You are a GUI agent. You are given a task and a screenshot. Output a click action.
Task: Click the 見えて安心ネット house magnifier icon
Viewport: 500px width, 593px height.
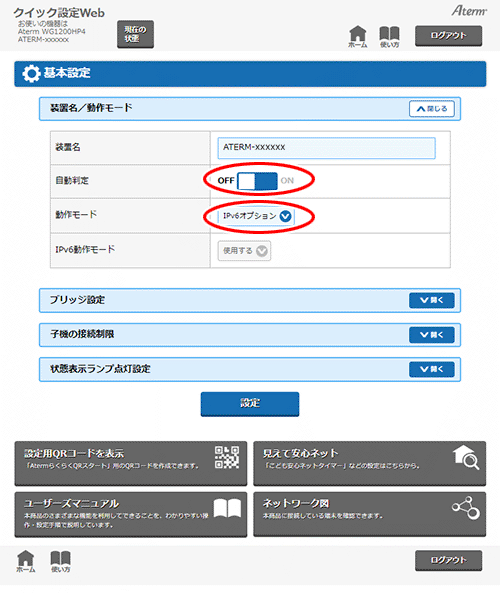click(x=466, y=457)
